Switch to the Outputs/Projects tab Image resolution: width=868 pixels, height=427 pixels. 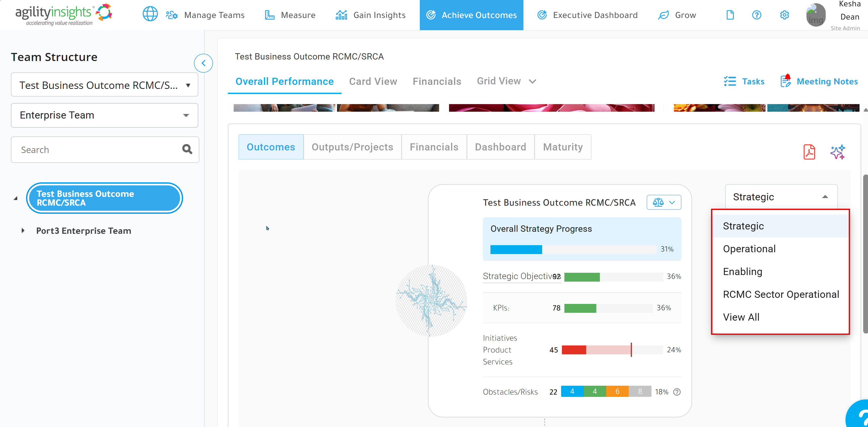352,147
